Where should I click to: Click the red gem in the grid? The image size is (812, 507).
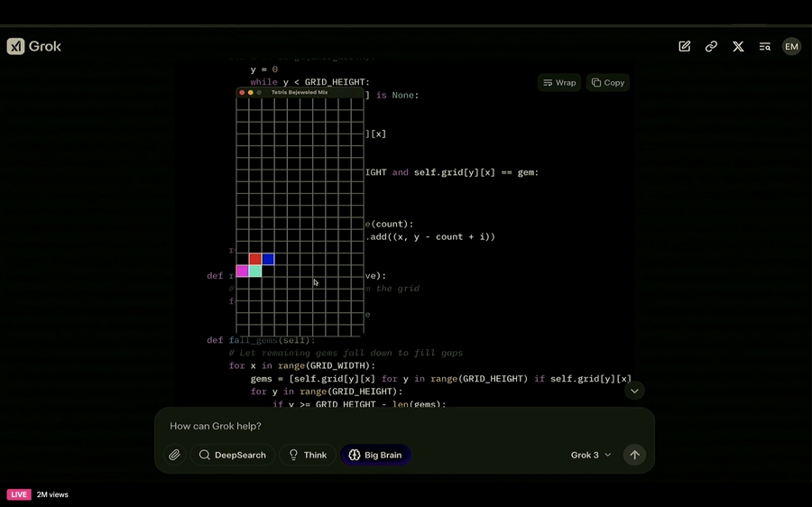click(x=255, y=259)
